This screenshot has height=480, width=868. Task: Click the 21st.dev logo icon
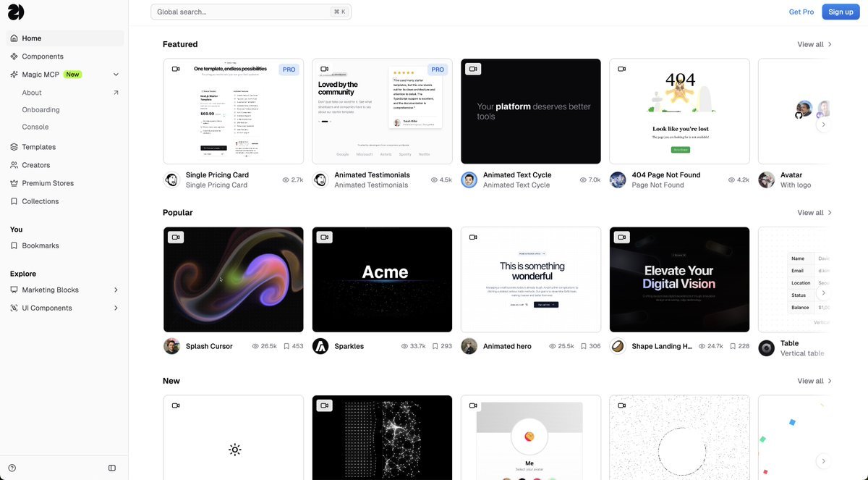click(x=15, y=12)
